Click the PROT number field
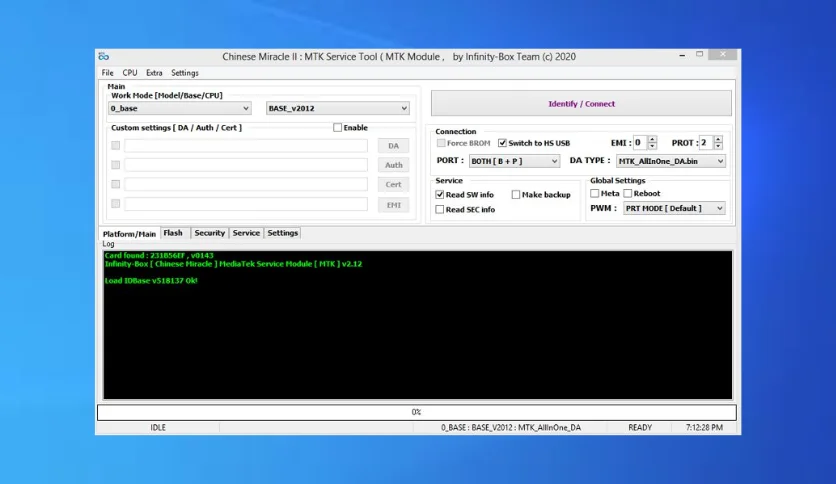The image size is (836, 484). point(706,142)
